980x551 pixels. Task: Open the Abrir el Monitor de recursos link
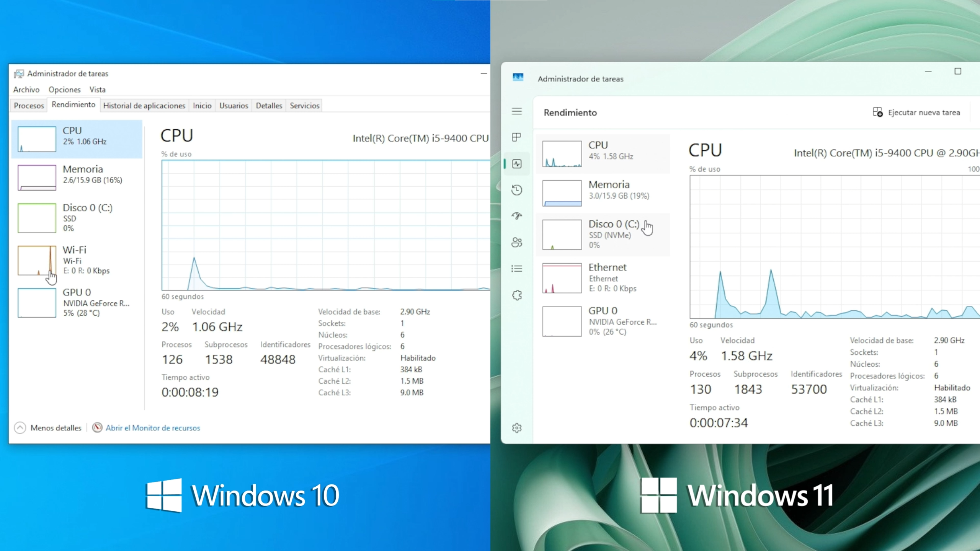pyautogui.click(x=153, y=428)
